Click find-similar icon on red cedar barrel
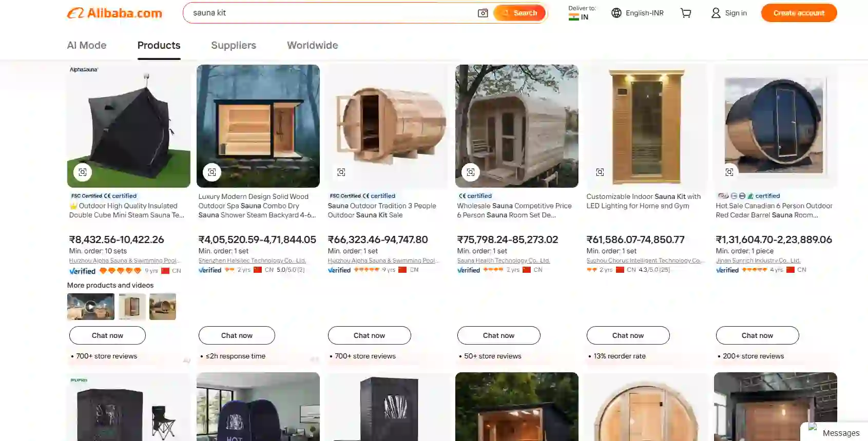This screenshot has height=441, width=868. point(729,172)
